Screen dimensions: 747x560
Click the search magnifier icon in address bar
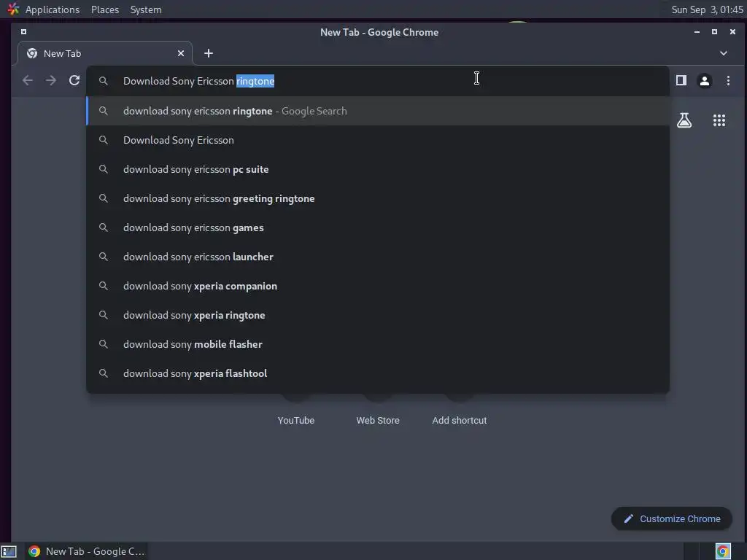(103, 81)
